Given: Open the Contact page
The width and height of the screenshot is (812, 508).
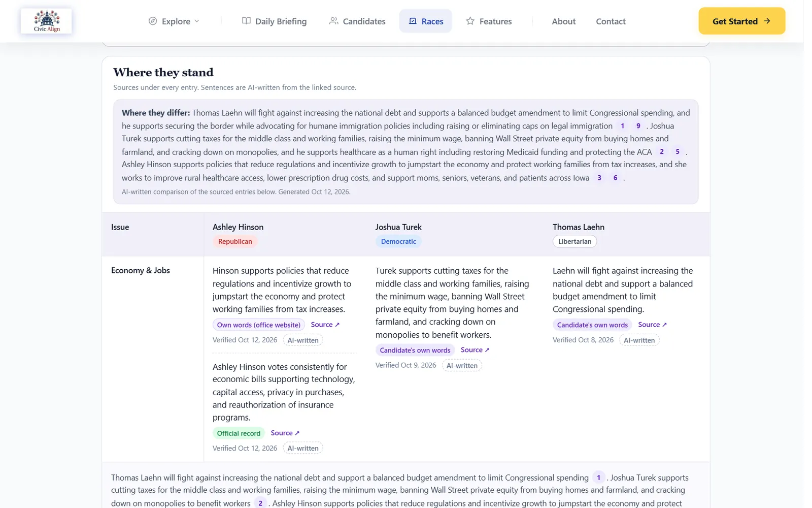Looking at the screenshot, I should 611,21.
